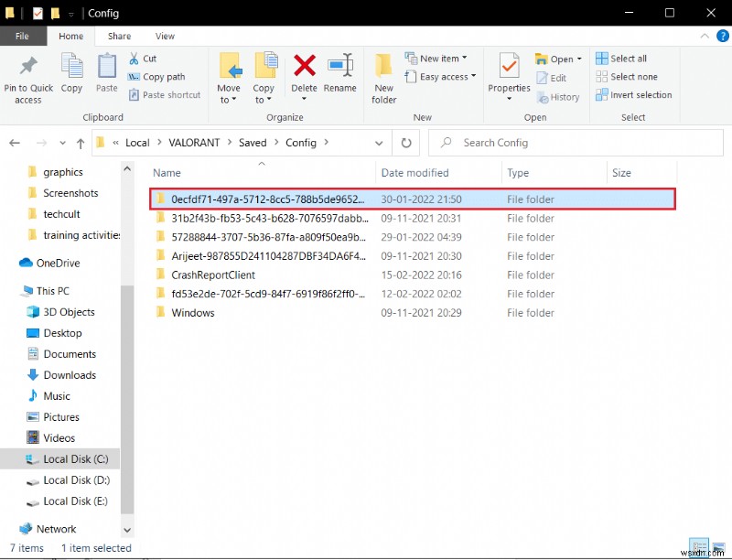Expand the Open button dropdown arrow
This screenshot has height=560, width=732.
point(579,59)
